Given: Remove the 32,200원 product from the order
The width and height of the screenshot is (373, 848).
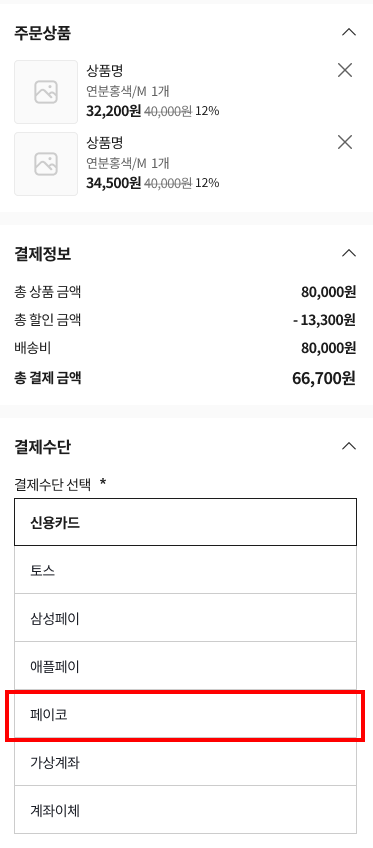Looking at the screenshot, I should click(x=345, y=70).
